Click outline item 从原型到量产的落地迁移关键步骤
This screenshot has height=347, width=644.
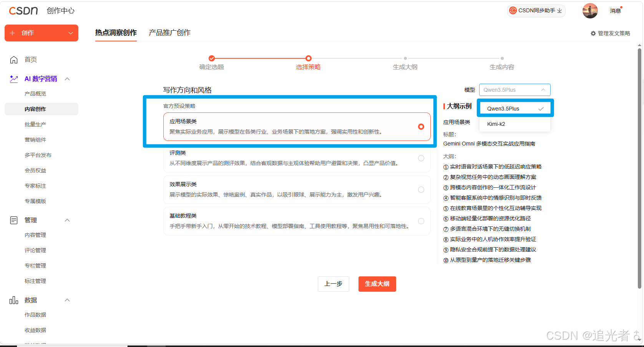(490, 260)
